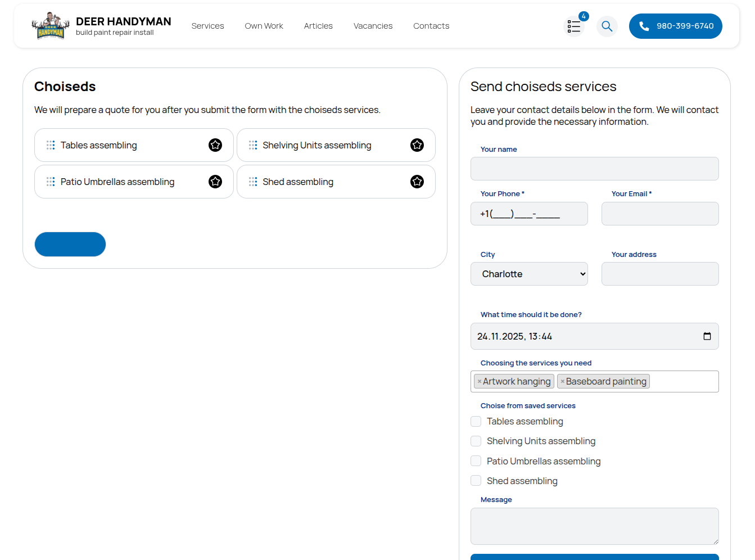Open the saved services list icon
755x560 pixels.
[x=573, y=26]
